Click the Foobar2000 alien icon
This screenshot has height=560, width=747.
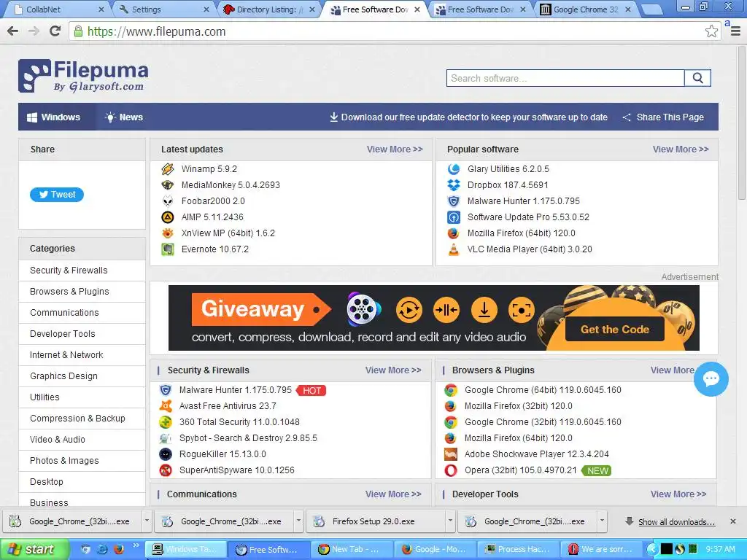pos(168,201)
